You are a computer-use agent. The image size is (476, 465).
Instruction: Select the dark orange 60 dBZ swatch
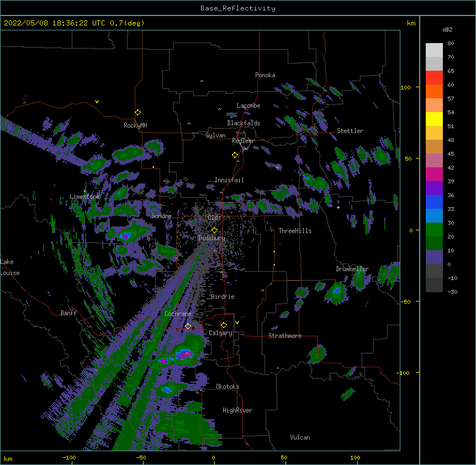point(434,91)
